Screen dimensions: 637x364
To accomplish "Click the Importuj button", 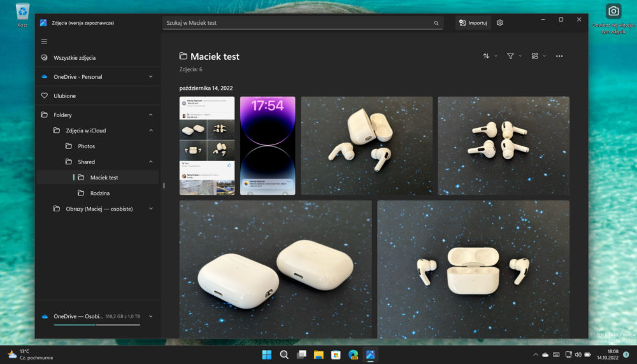I will [473, 23].
